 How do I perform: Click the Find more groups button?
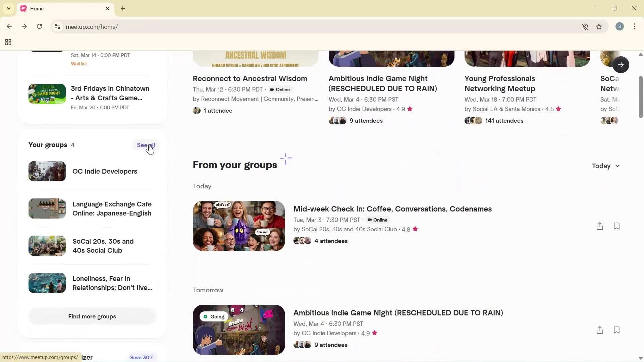pos(92,316)
